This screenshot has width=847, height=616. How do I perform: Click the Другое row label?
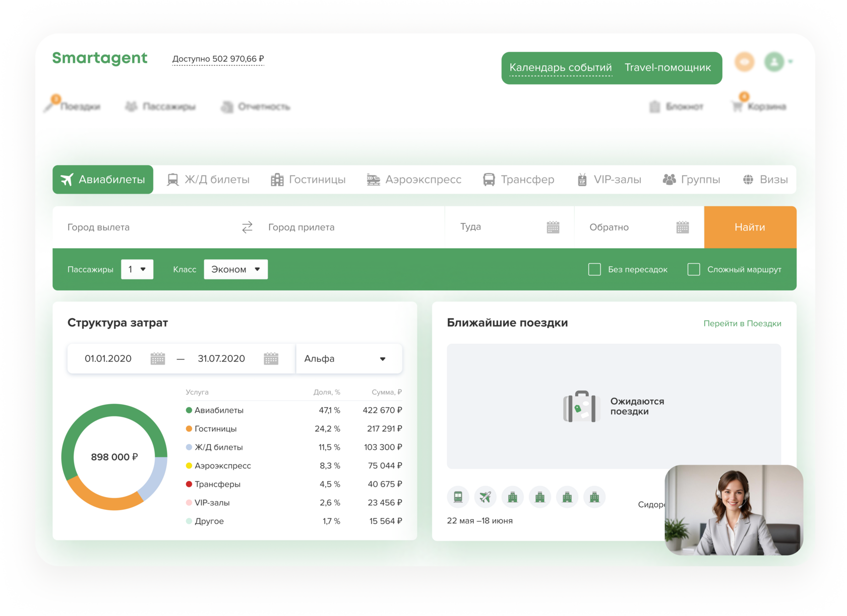(x=209, y=521)
